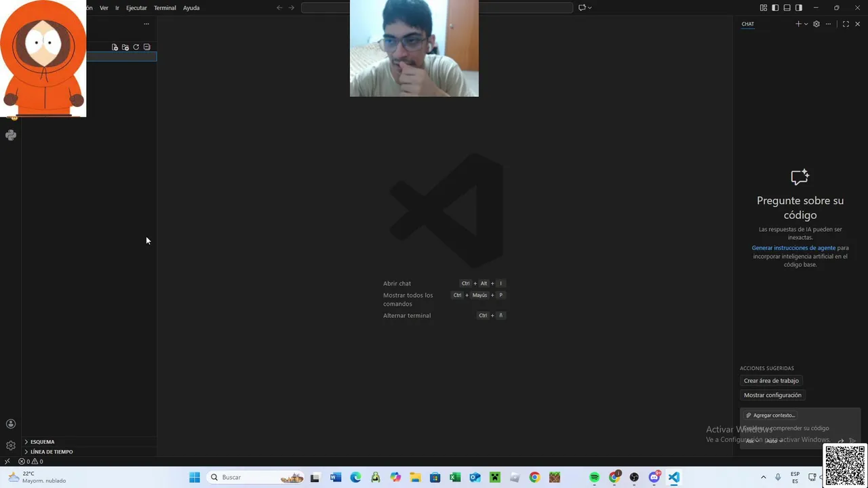Open the new chat dropdown chevron
Viewport: 868px width, 488px height.
tap(806, 24)
